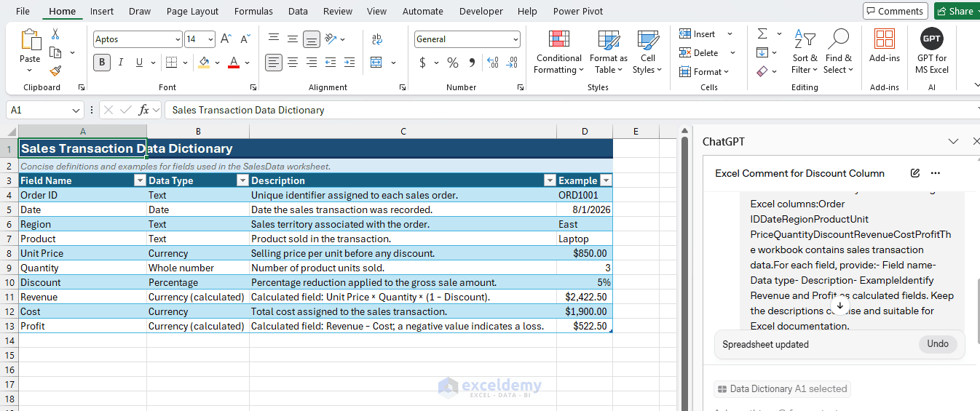Click the red Font Color button
This screenshot has height=411, width=980.
click(234, 63)
